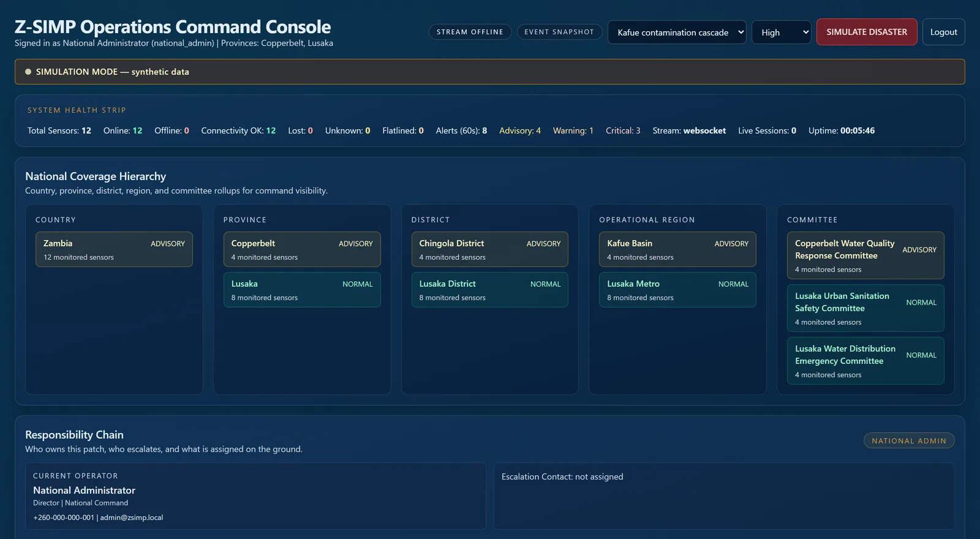
Task: Click the EVENT SNAPSHOT badge
Action: (x=559, y=32)
